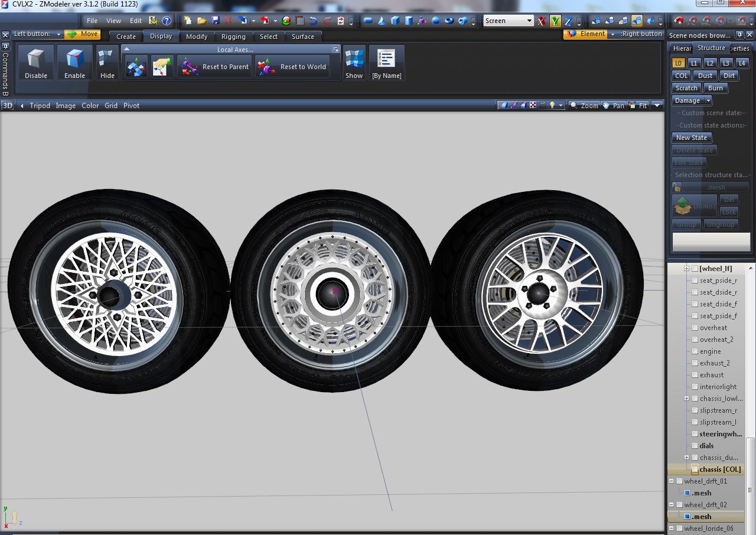Image resolution: width=756 pixels, height=535 pixels.
Task: Select the chassis [COL] tree item
Action: [719, 469]
